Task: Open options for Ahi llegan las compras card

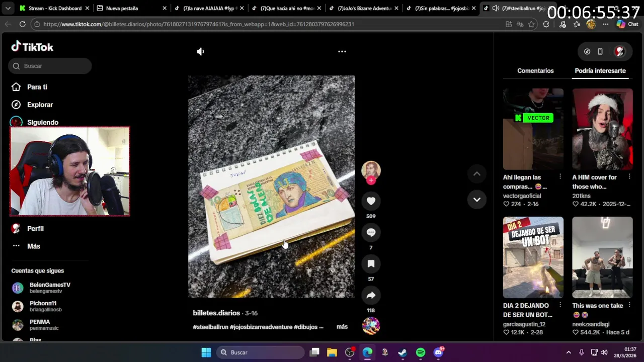Action: click(560, 177)
